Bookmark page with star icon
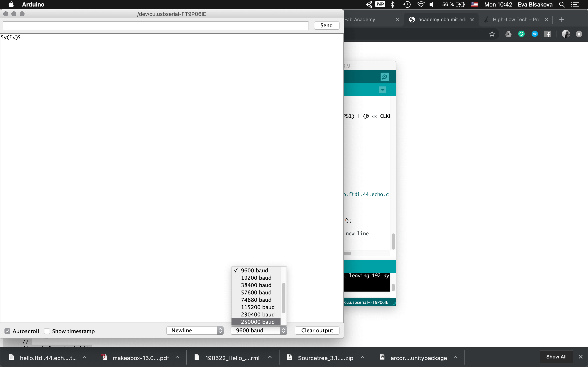Viewport: 588px width, 367px height. pyautogui.click(x=492, y=34)
